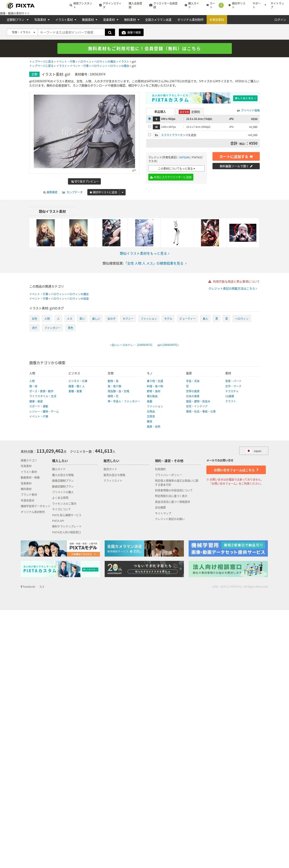Image resolution: width=289 pixels, height=868 pixels.
Task: Switch to the おすすめ 定額制 tab
Action: pyautogui.click(x=190, y=112)
